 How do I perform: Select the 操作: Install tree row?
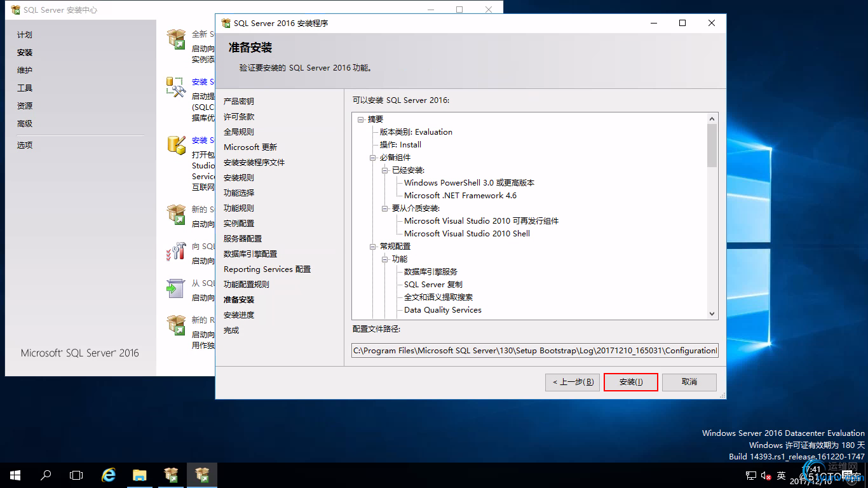(400, 145)
